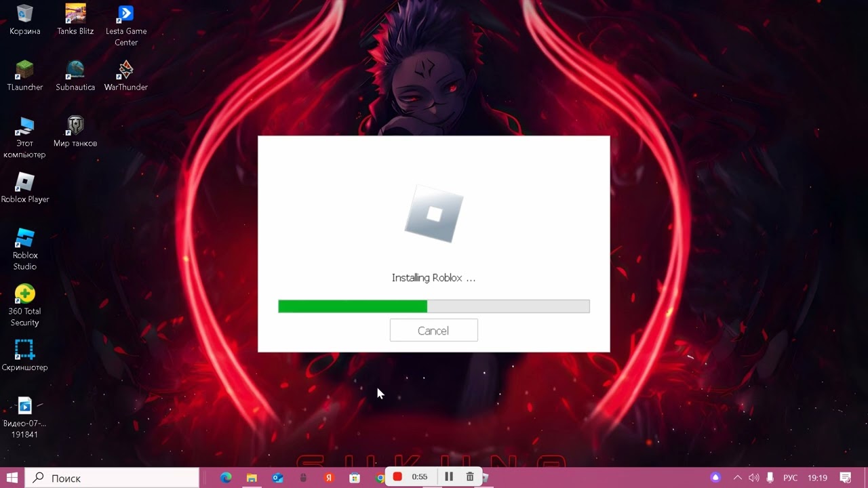Screen dimensions: 868x488
Task: Select the WarThunder desktop shortcut
Action: coord(126,76)
